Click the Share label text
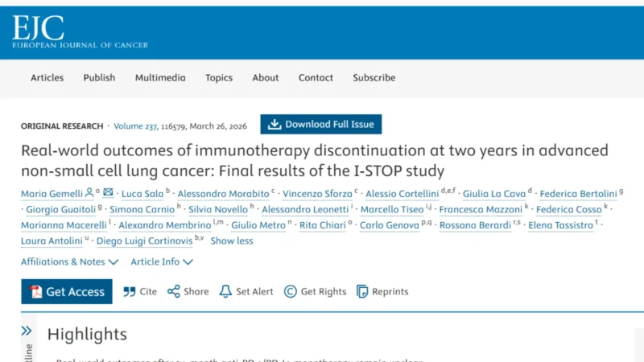Screen dimensions: 644x362 click(x=196, y=291)
